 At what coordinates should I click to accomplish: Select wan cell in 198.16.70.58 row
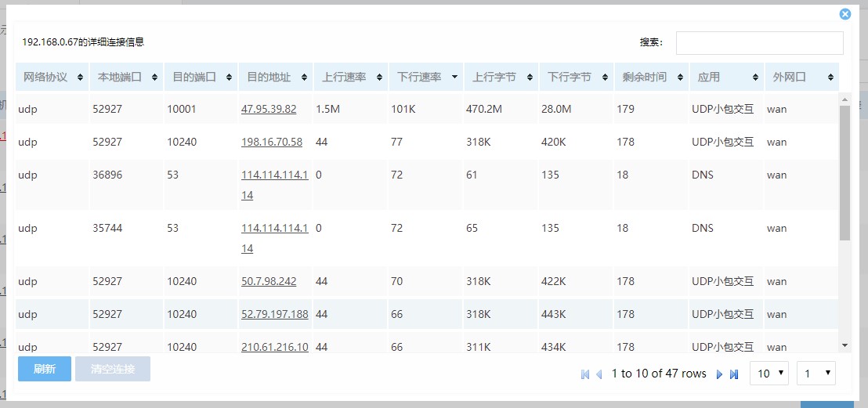[801, 142]
